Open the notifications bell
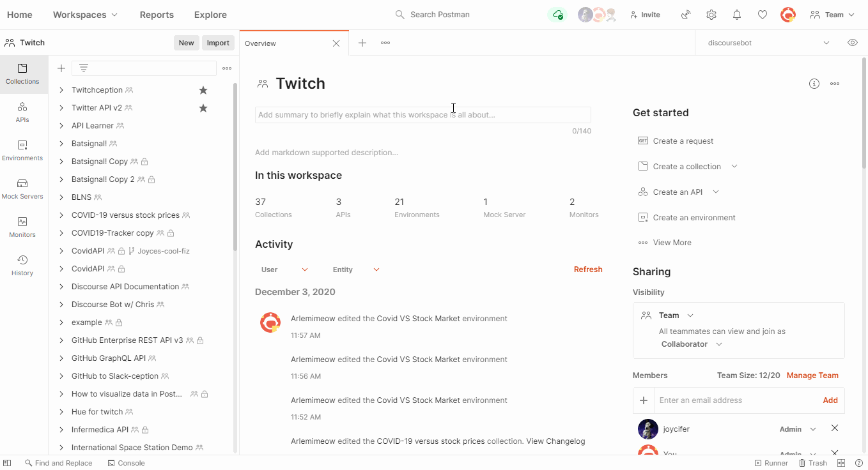Image resolution: width=868 pixels, height=470 pixels. coord(737,15)
